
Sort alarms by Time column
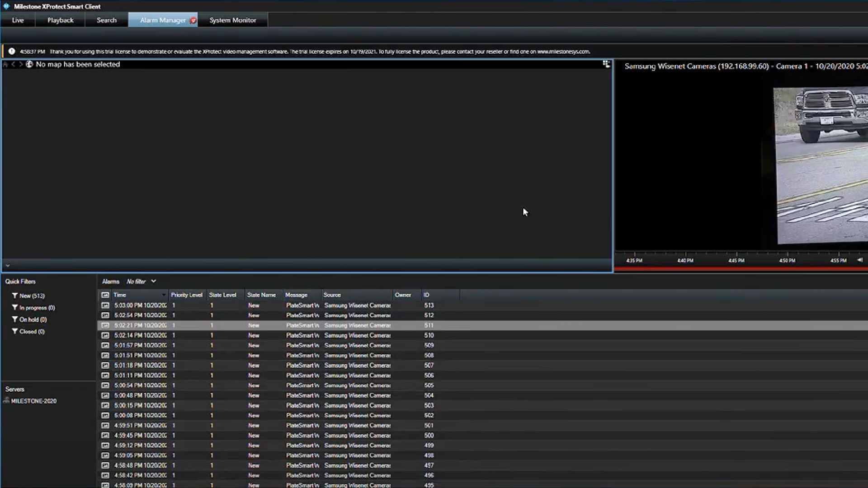140,295
